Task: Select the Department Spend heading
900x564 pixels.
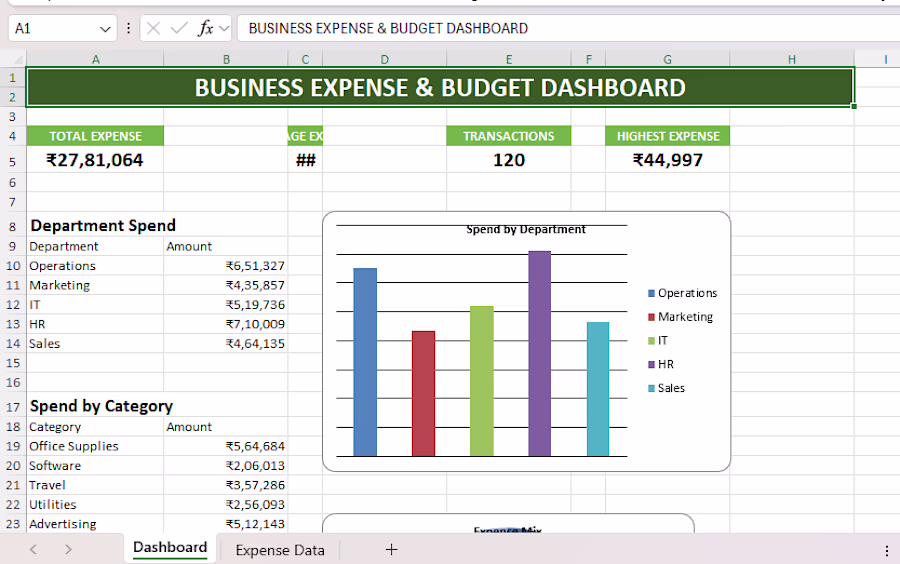Action: [103, 225]
